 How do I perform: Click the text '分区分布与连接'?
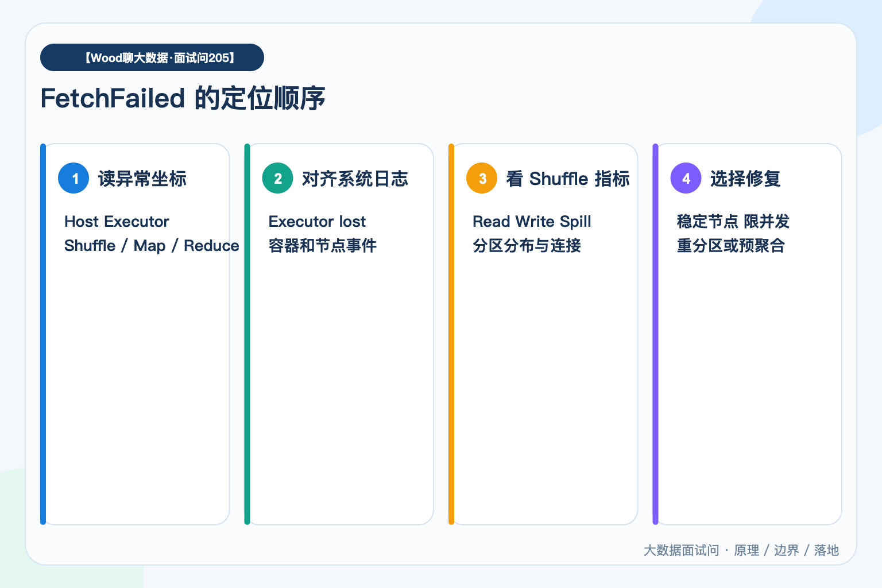point(527,246)
